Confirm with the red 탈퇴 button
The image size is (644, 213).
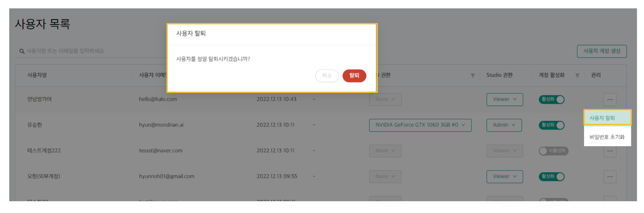pos(354,76)
